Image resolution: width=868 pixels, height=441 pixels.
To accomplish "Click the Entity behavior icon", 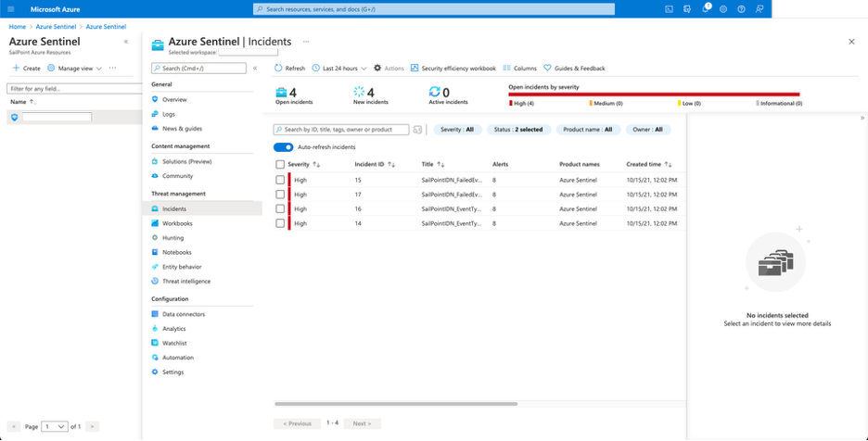I will click(x=155, y=266).
